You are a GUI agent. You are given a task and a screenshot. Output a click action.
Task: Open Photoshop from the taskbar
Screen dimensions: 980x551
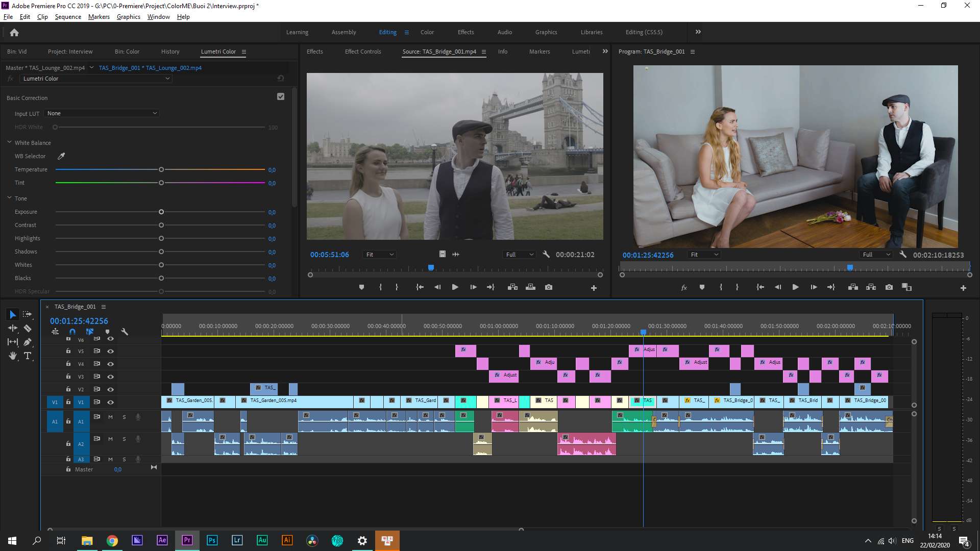pyautogui.click(x=212, y=540)
